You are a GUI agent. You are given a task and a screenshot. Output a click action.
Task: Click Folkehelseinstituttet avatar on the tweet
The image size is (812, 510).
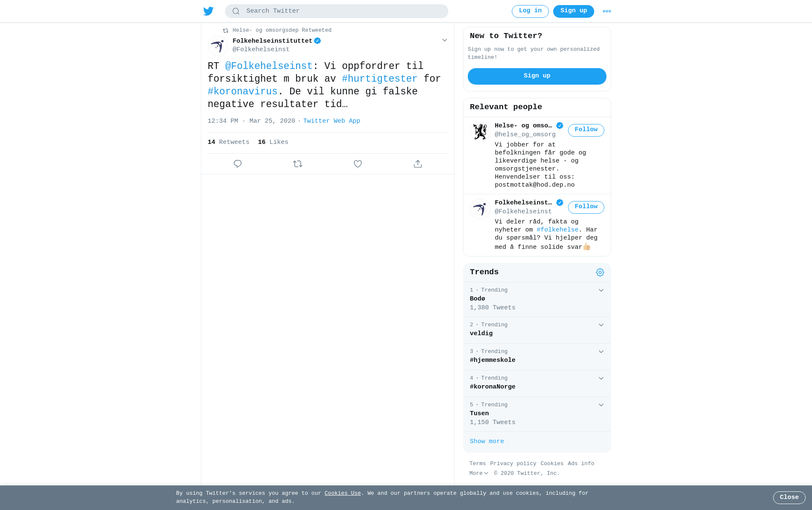[x=218, y=46]
